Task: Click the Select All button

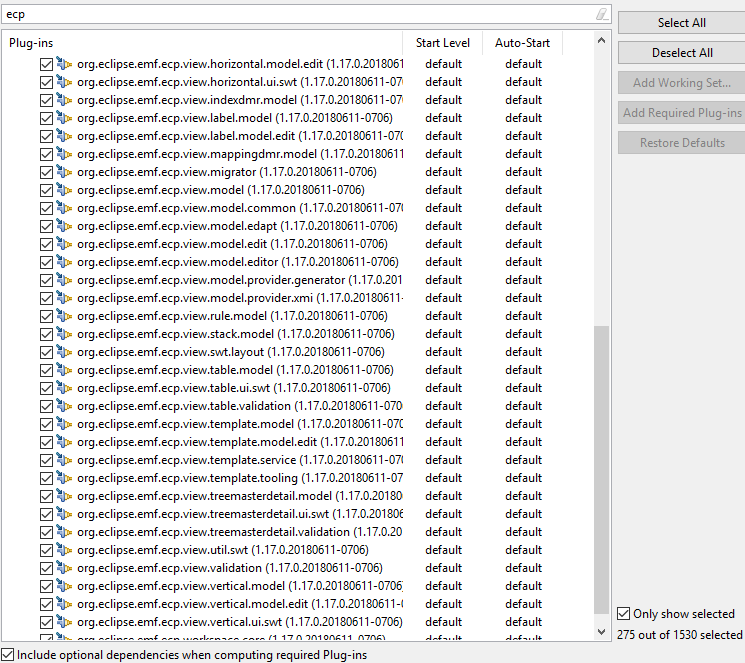Action: point(681,22)
